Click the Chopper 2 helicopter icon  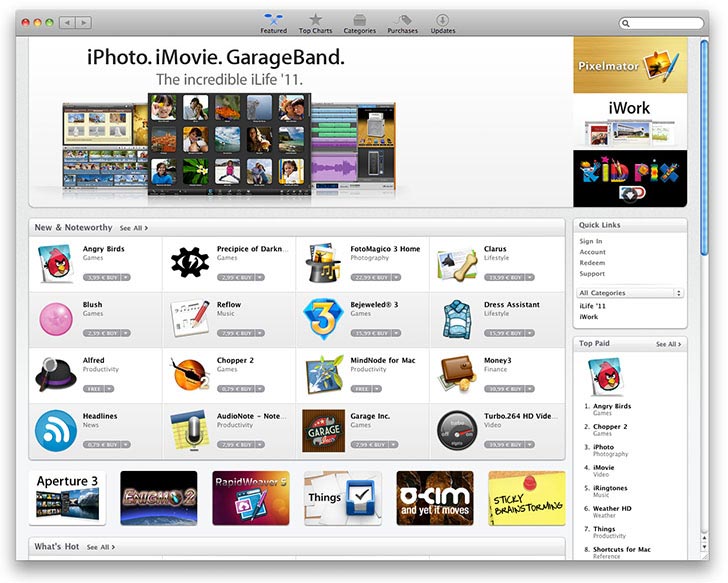pyautogui.click(x=190, y=374)
